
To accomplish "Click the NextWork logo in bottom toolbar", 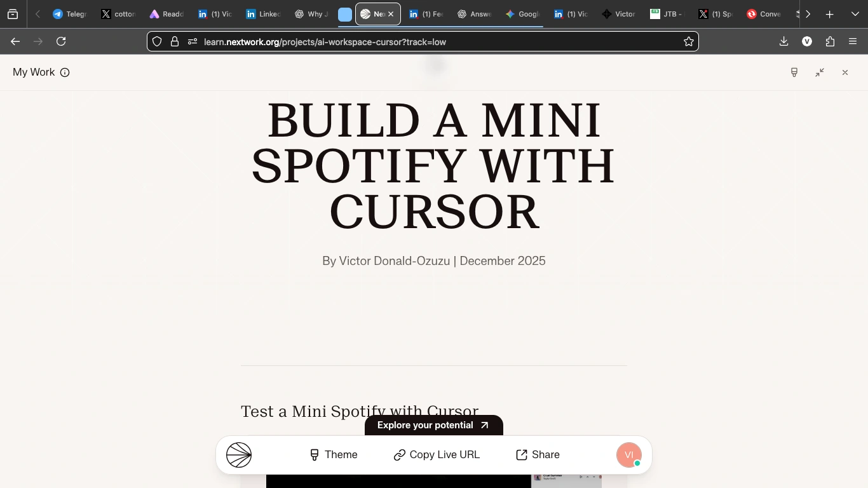I will click(x=239, y=455).
